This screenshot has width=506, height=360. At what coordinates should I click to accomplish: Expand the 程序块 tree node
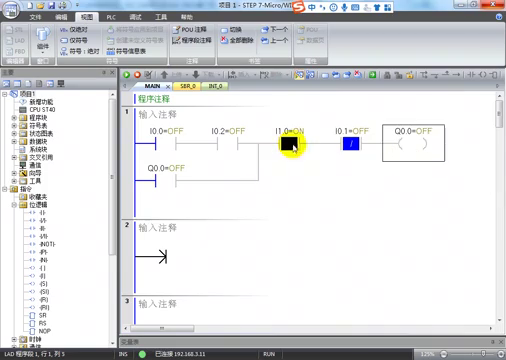14,118
